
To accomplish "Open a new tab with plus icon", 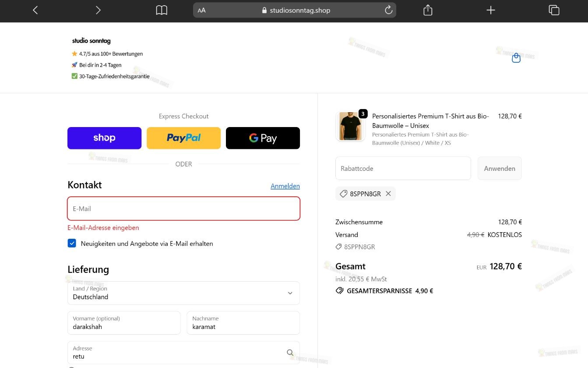I will [491, 10].
